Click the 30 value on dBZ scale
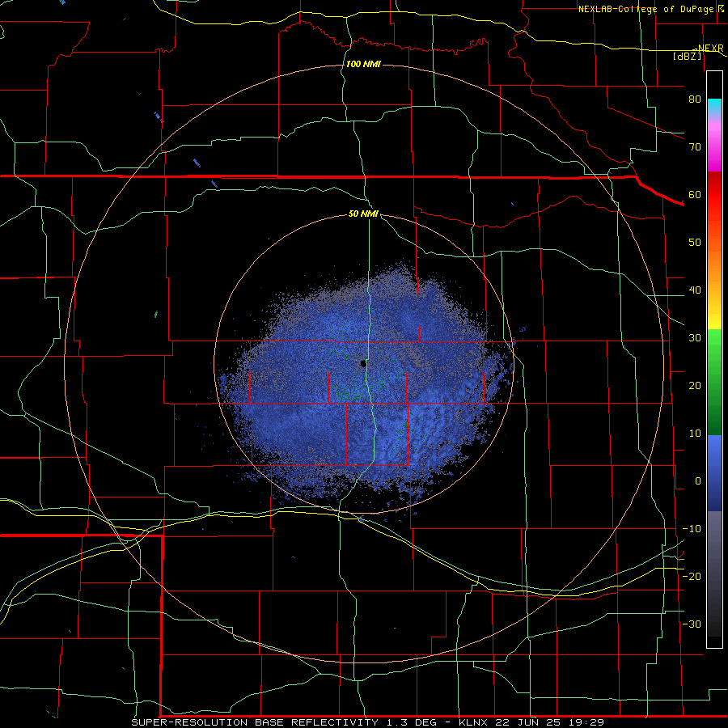The height and width of the screenshot is (728, 728). click(695, 338)
